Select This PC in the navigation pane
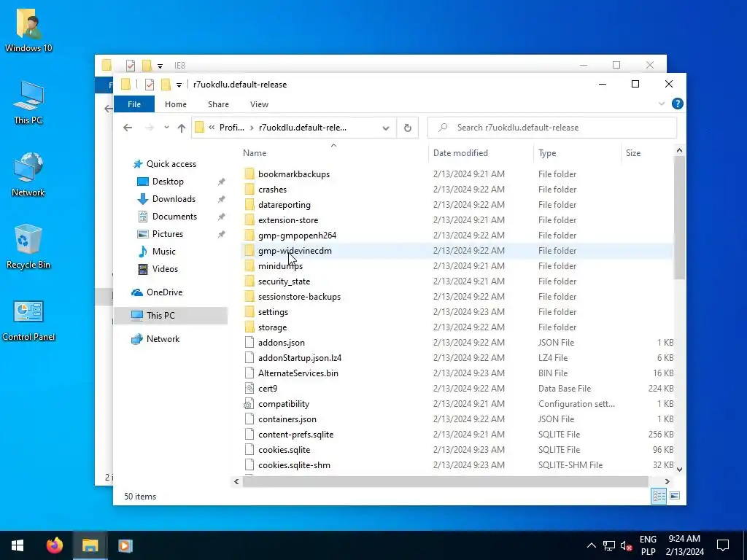This screenshot has width=747, height=560. coord(171,315)
